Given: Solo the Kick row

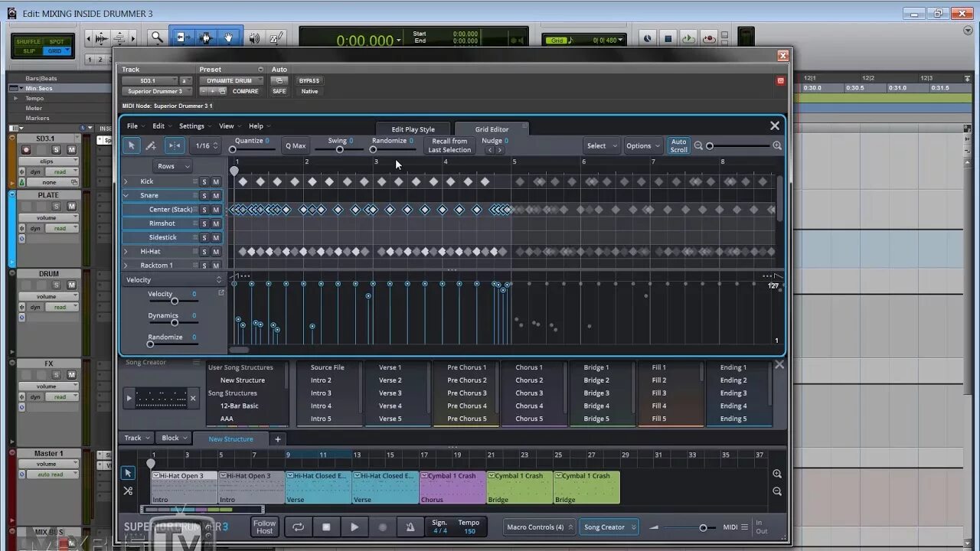Looking at the screenshot, I should pyautogui.click(x=204, y=182).
